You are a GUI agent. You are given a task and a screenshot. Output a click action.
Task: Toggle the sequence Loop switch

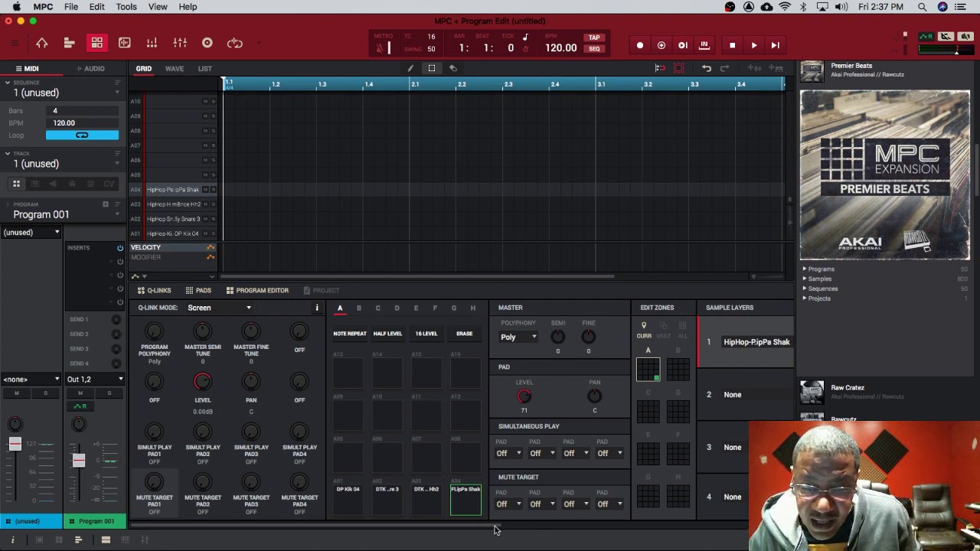(x=82, y=135)
